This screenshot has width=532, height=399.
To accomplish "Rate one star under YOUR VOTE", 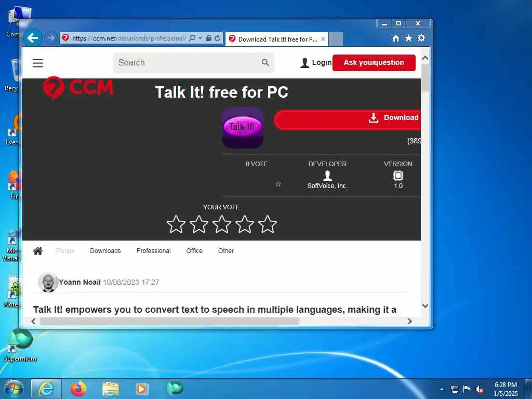I will (176, 224).
